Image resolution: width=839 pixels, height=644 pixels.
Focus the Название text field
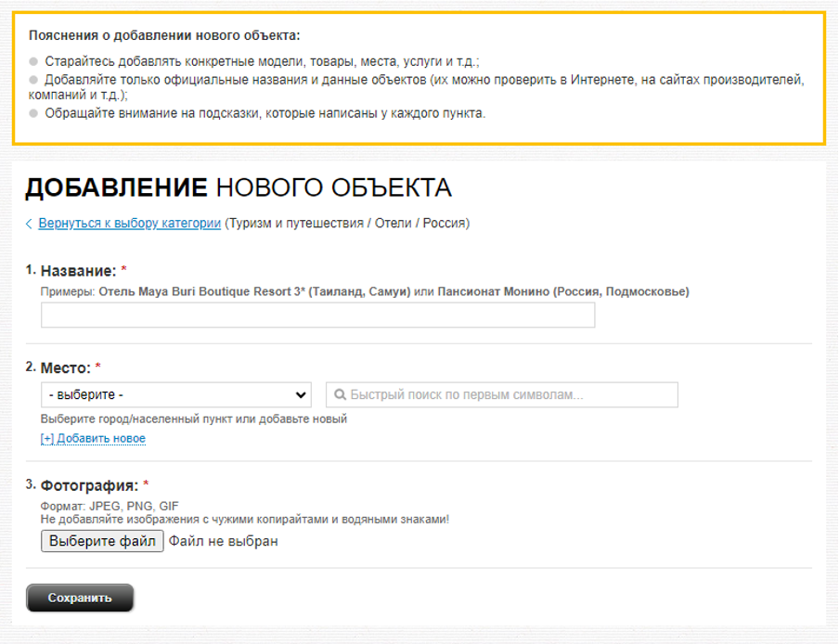(317, 316)
